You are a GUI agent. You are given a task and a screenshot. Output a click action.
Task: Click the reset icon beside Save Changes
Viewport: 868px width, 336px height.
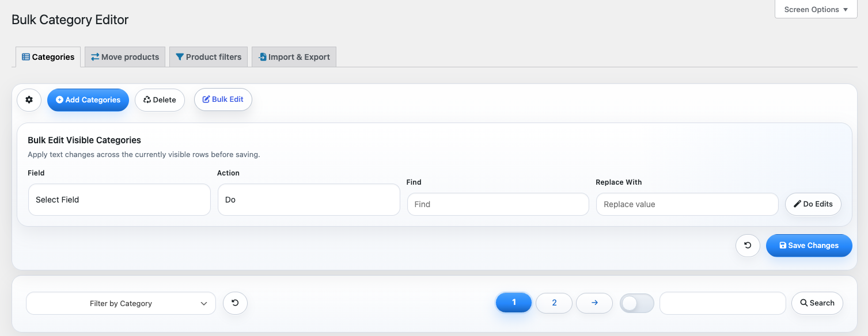(x=748, y=245)
